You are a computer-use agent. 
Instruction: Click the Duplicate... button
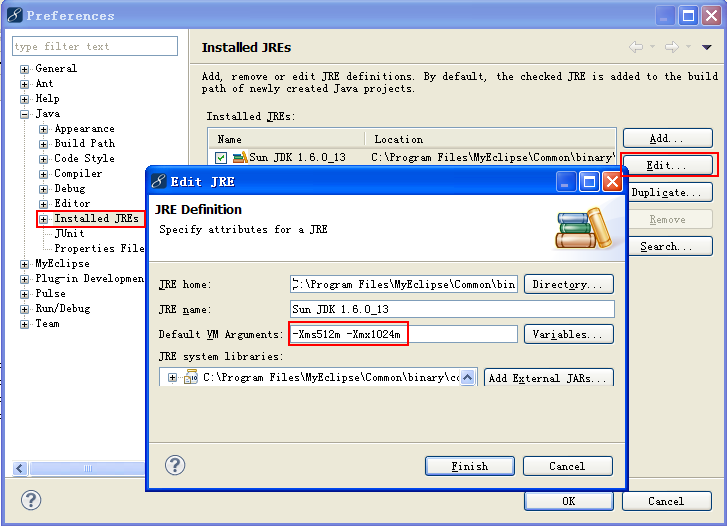(x=670, y=192)
